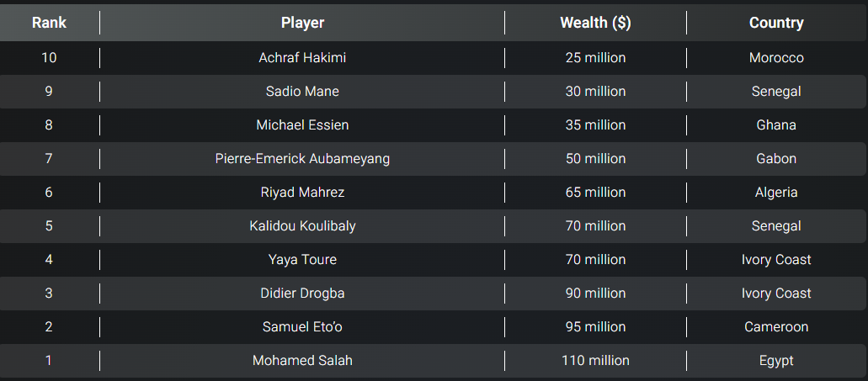Image resolution: width=868 pixels, height=381 pixels.
Task: Click the 95 million wealth cell
Action: click(x=595, y=327)
